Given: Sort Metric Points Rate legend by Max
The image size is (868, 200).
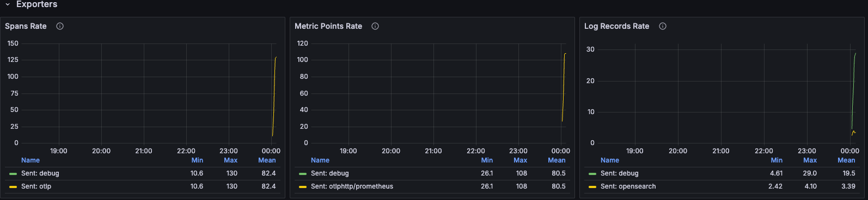Looking at the screenshot, I should 520,160.
